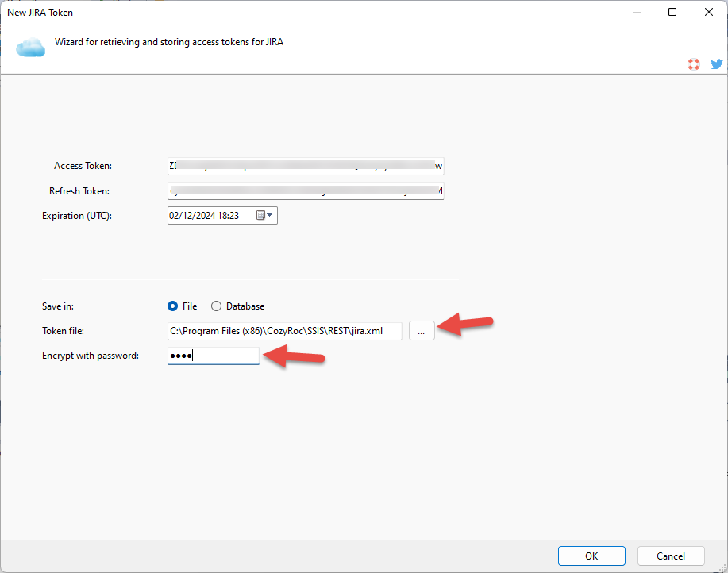Open the Twitter bird icon
This screenshot has width=728, height=573.
coord(716,64)
